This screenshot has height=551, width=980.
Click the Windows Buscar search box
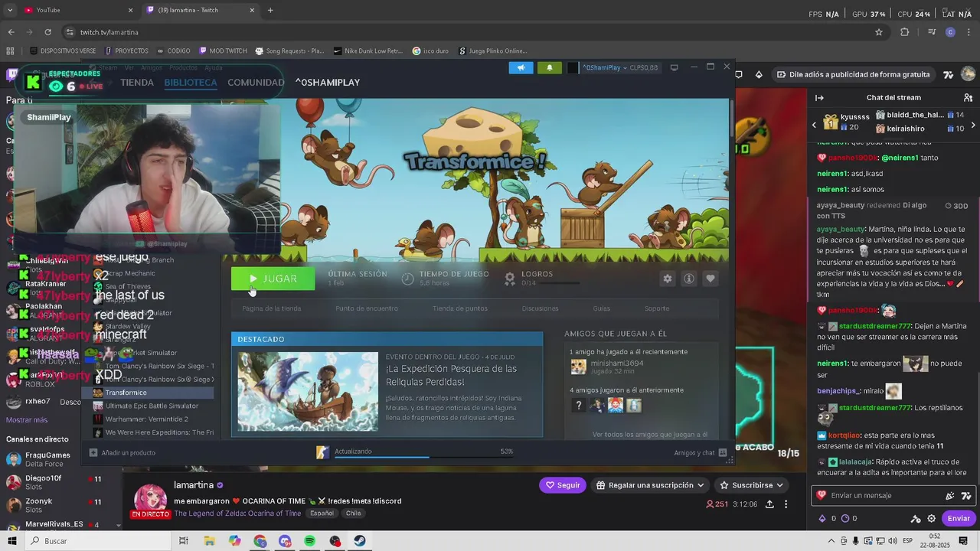[98, 541]
